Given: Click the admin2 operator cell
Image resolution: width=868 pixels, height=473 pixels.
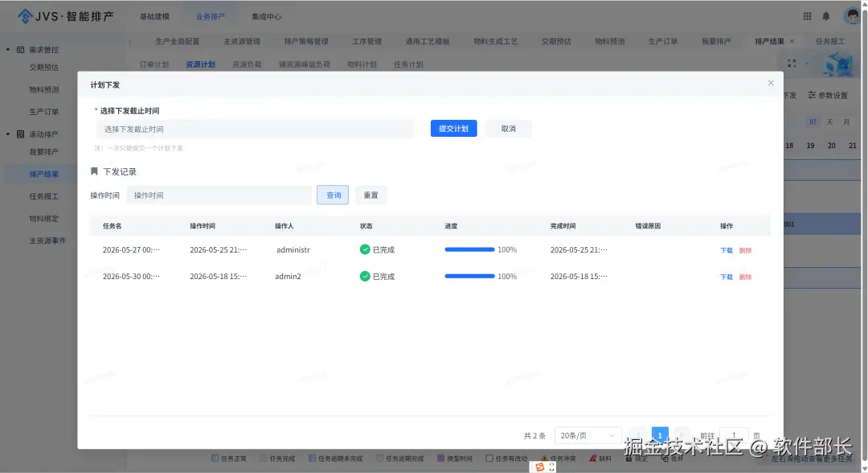Looking at the screenshot, I should [288, 277].
